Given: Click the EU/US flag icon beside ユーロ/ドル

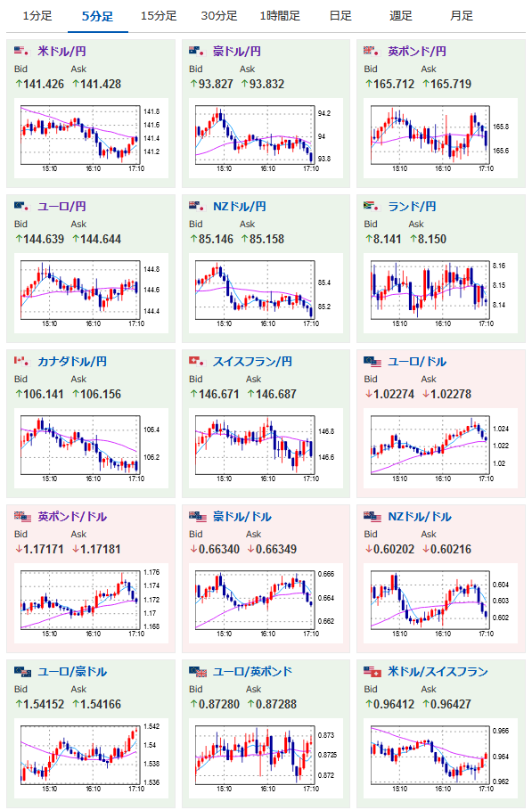Looking at the screenshot, I should (x=372, y=361).
